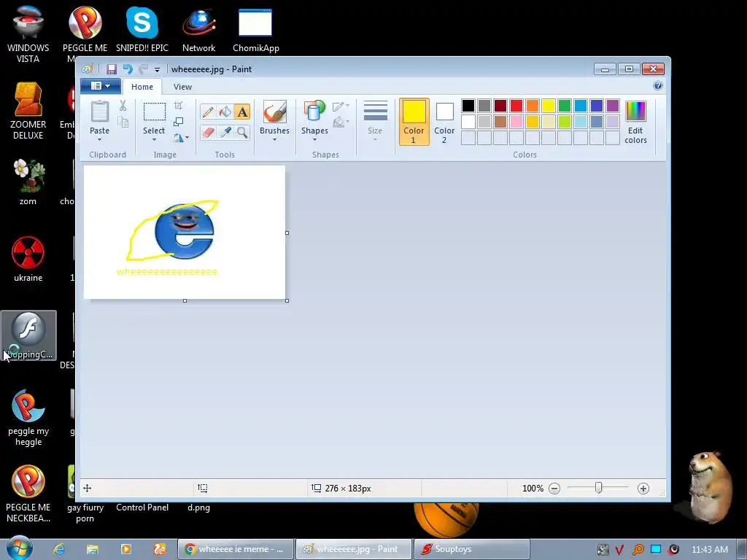Click the zoom slider handle
Screen dimensions: 747x560
coord(599,488)
